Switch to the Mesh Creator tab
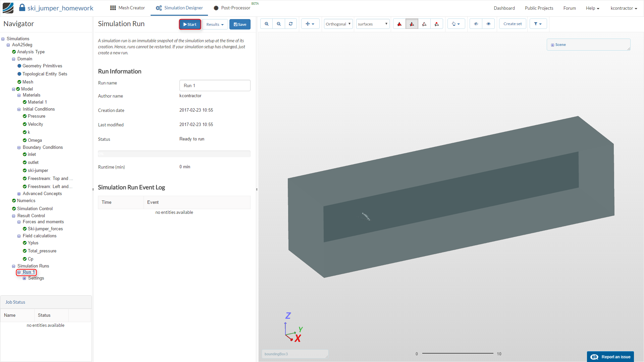The width and height of the screenshot is (644, 362). pos(127,8)
